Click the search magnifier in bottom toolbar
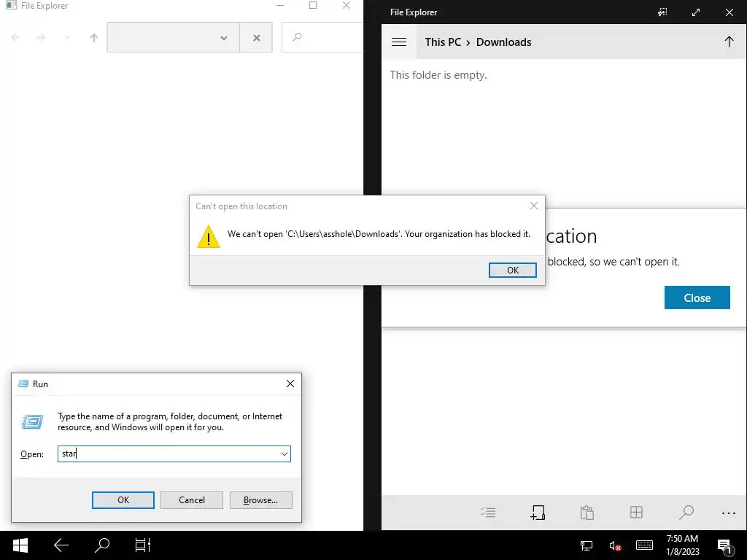 point(686,513)
